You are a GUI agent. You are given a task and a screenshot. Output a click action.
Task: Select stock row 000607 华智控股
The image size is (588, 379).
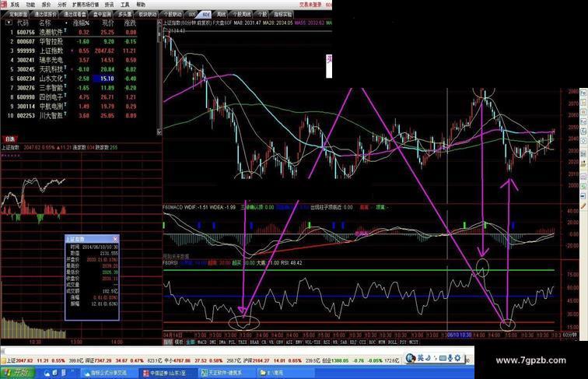point(72,41)
